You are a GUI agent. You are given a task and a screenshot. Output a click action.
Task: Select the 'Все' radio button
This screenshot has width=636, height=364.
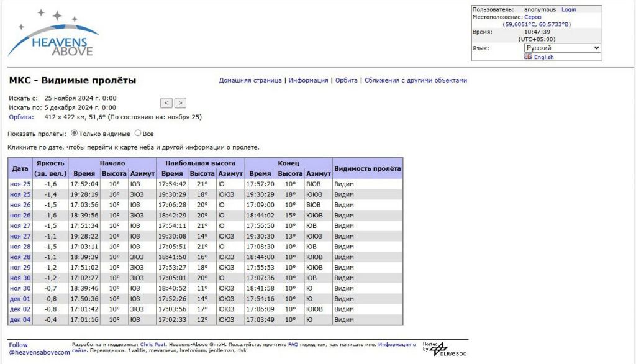pos(138,133)
